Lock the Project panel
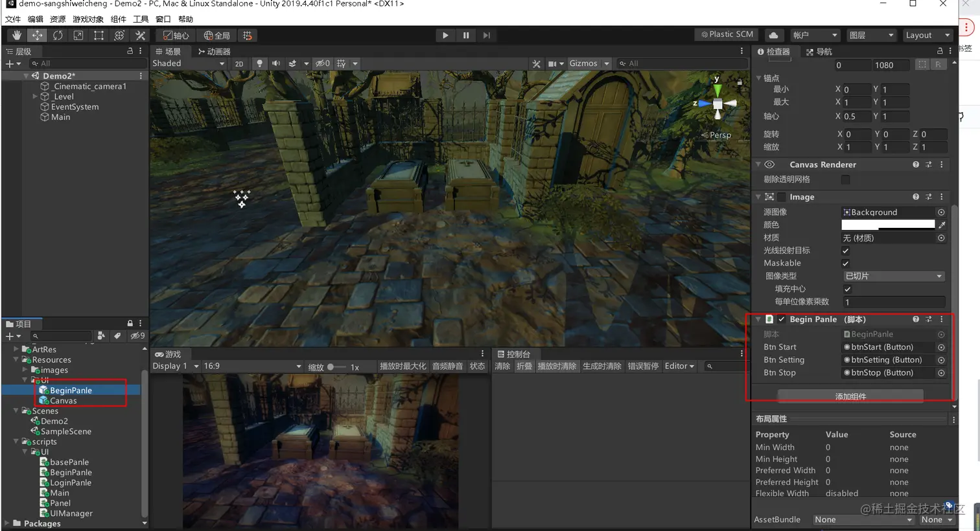The height and width of the screenshot is (531, 980). [130, 323]
